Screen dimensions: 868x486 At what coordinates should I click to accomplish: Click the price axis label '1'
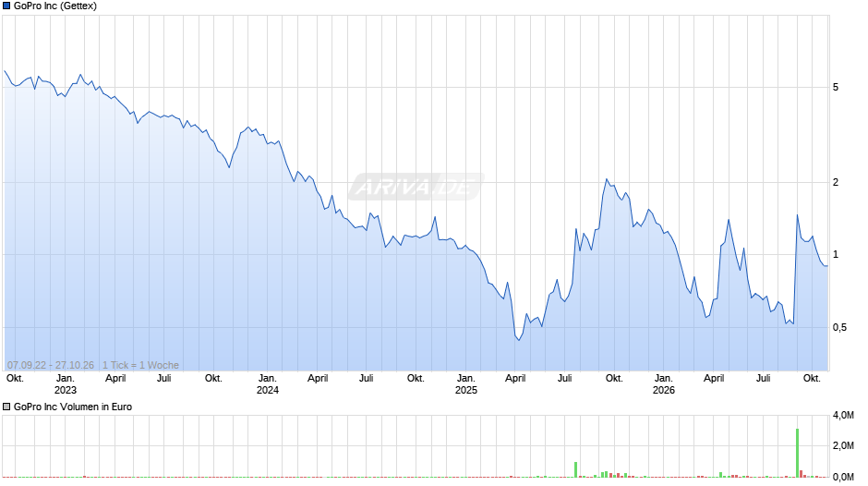pyautogui.click(x=836, y=255)
